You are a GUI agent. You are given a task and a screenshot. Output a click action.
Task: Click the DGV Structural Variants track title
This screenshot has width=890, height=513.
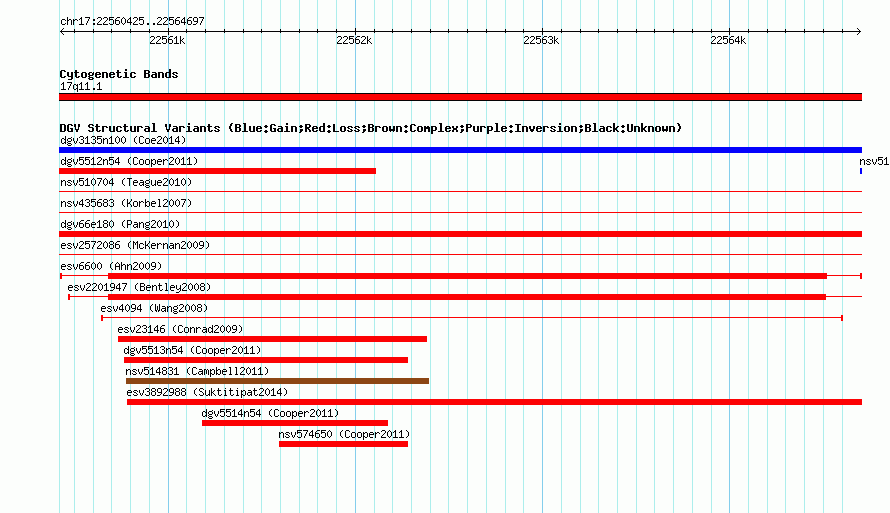[371, 128]
